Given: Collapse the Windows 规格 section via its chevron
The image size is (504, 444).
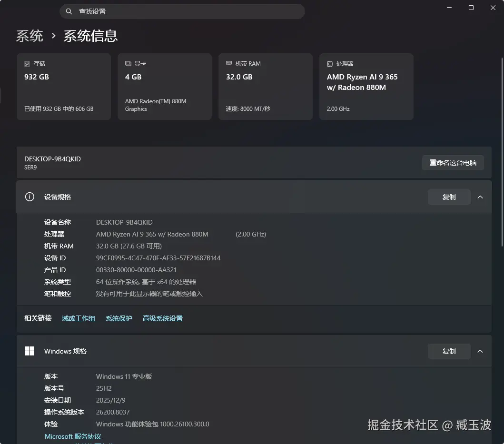Looking at the screenshot, I should tap(480, 351).
